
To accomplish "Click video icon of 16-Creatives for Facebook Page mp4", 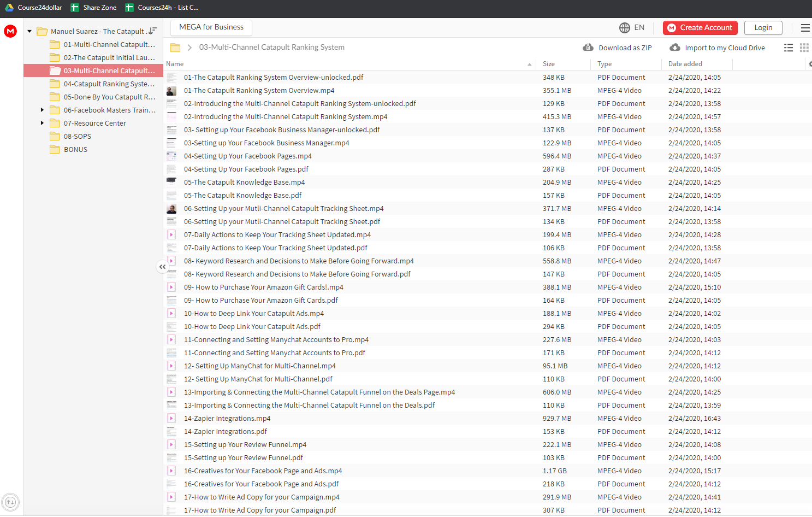I will point(171,471).
